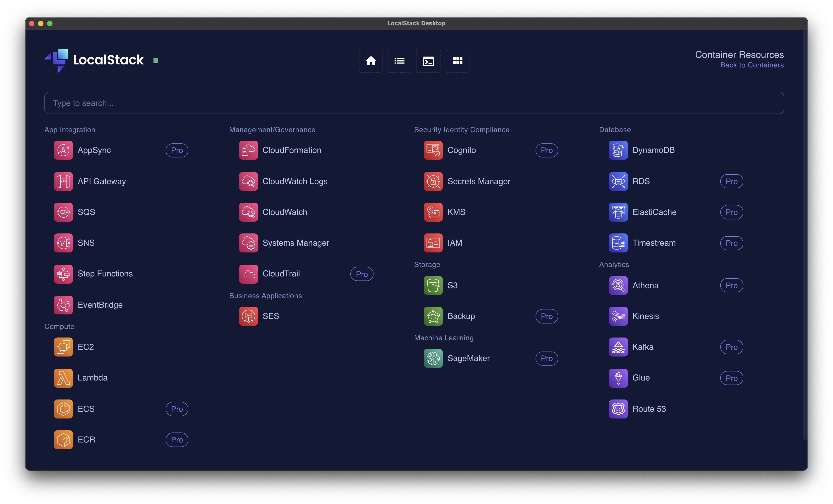Open the CloudTrail icon
This screenshot has height=504, width=833.
(x=248, y=274)
